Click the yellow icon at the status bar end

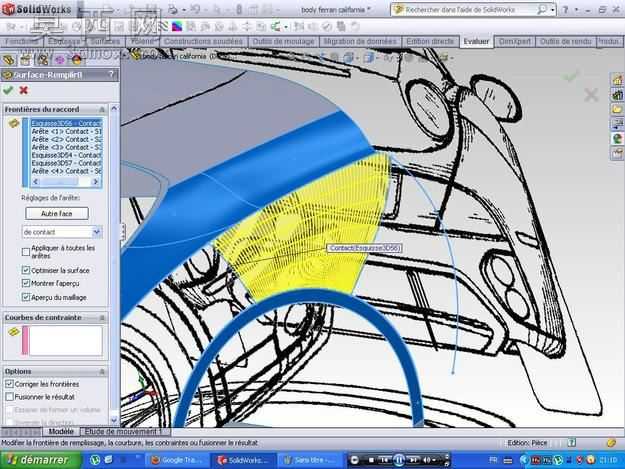(611, 442)
